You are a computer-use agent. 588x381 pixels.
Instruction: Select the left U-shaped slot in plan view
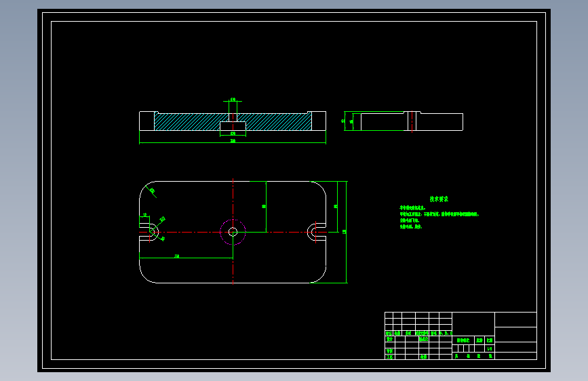(149, 232)
